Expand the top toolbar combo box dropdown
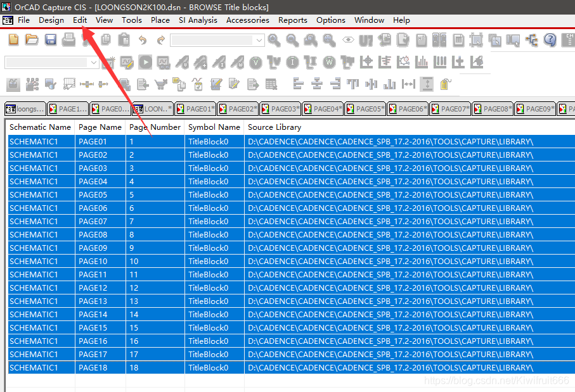Screen dimensions: 575x392 coord(259,41)
